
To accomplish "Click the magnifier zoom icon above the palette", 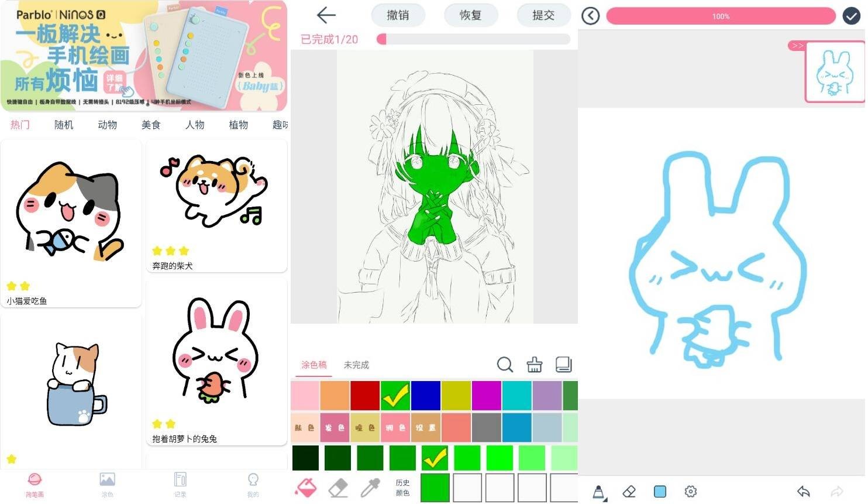I will pos(504,365).
